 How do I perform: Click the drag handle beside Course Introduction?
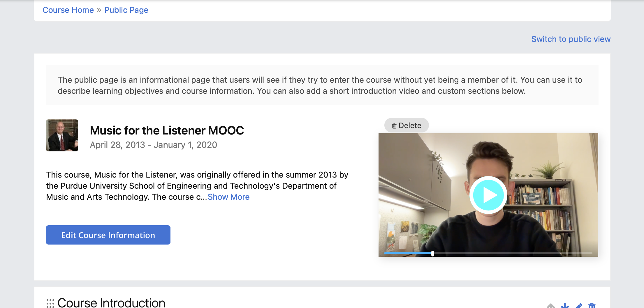click(x=50, y=303)
